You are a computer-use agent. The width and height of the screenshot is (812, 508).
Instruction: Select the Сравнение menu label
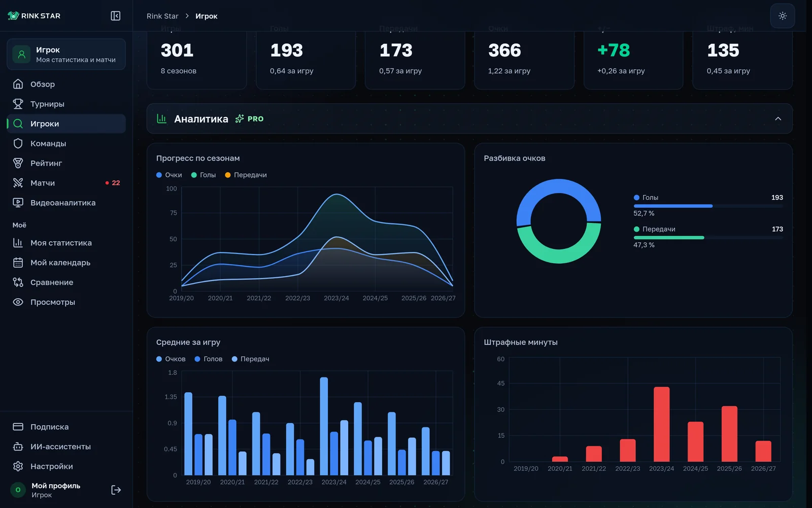pos(52,282)
